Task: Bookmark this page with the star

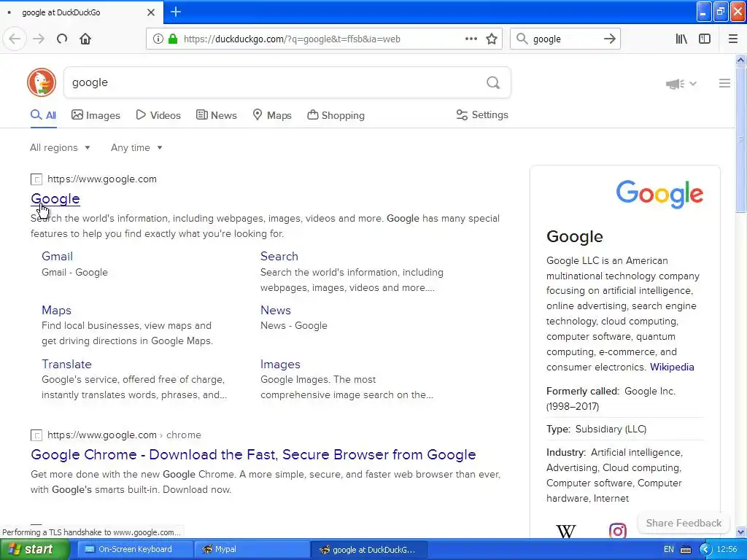Action: tap(492, 39)
